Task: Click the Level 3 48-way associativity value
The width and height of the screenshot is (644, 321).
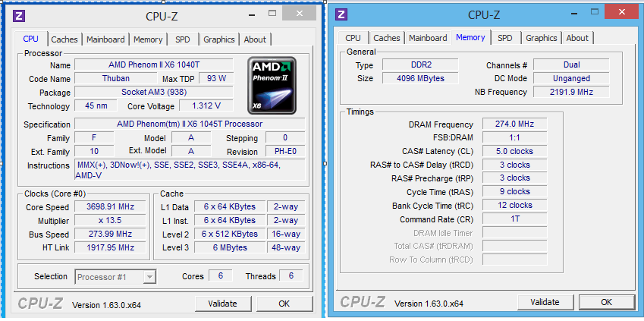Action: (286, 247)
